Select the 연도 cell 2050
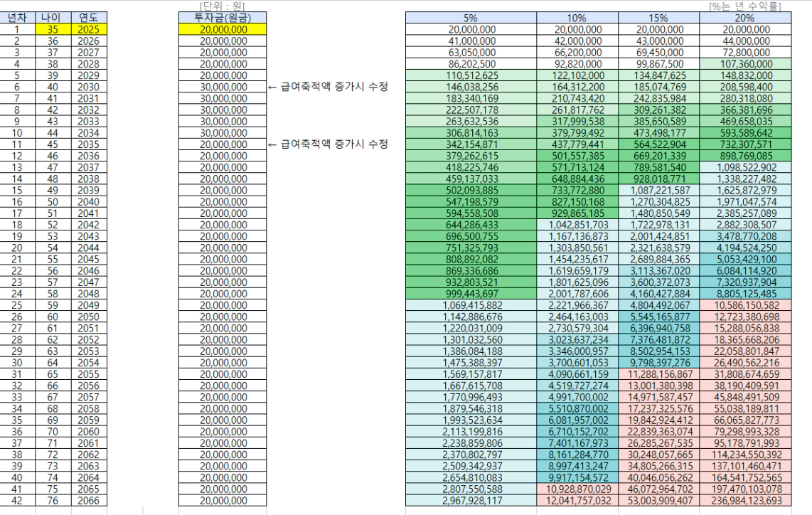The height and width of the screenshot is (515, 812). coord(89,317)
